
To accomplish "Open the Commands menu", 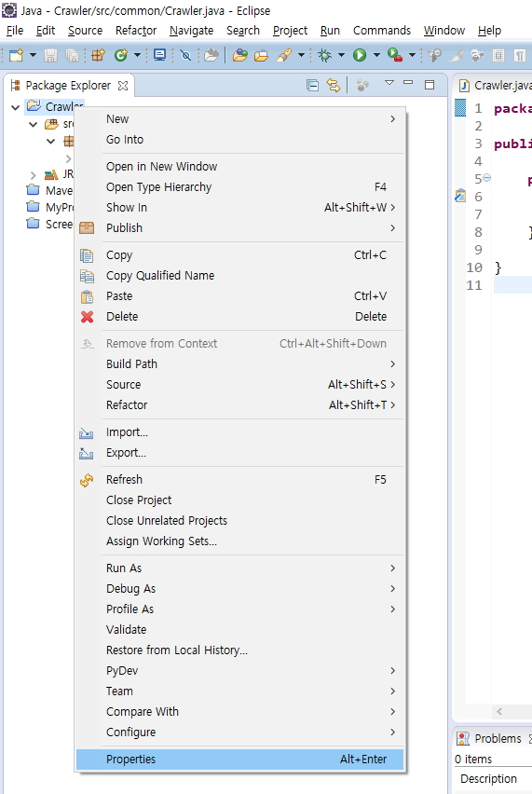I will pyautogui.click(x=382, y=31).
